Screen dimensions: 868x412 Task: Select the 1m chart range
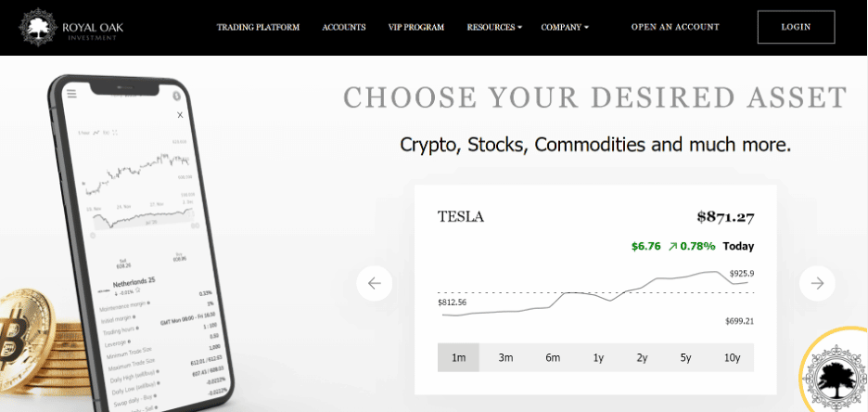click(x=458, y=357)
